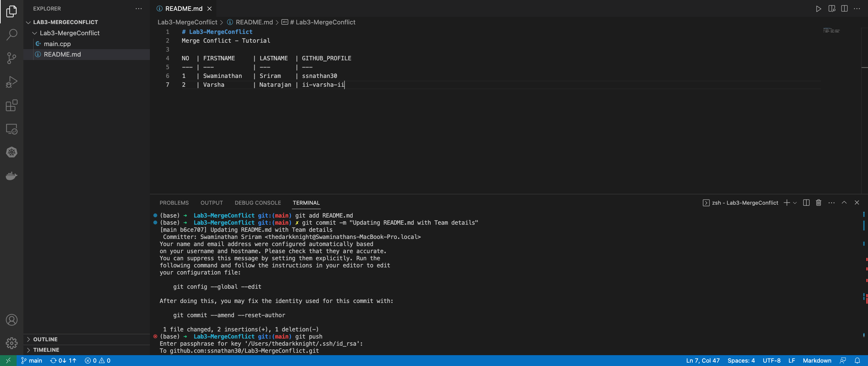Open Remote Explorer view
Viewport: 868px width, 366px height.
click(12, 129)
